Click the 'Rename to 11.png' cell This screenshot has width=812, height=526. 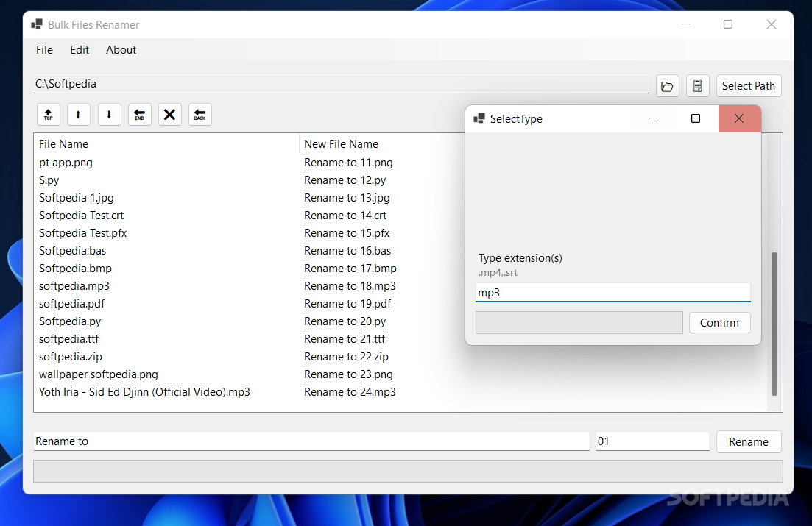(348, 163)
